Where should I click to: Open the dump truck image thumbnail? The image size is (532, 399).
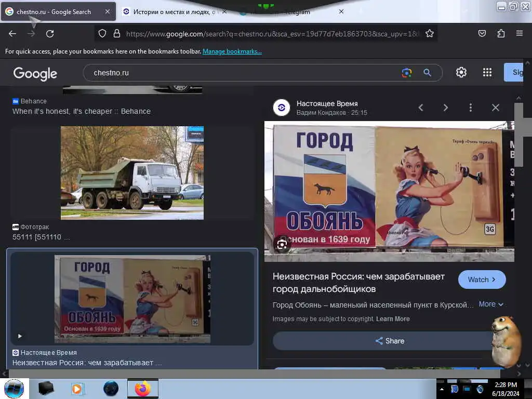[x=132, y=172]
